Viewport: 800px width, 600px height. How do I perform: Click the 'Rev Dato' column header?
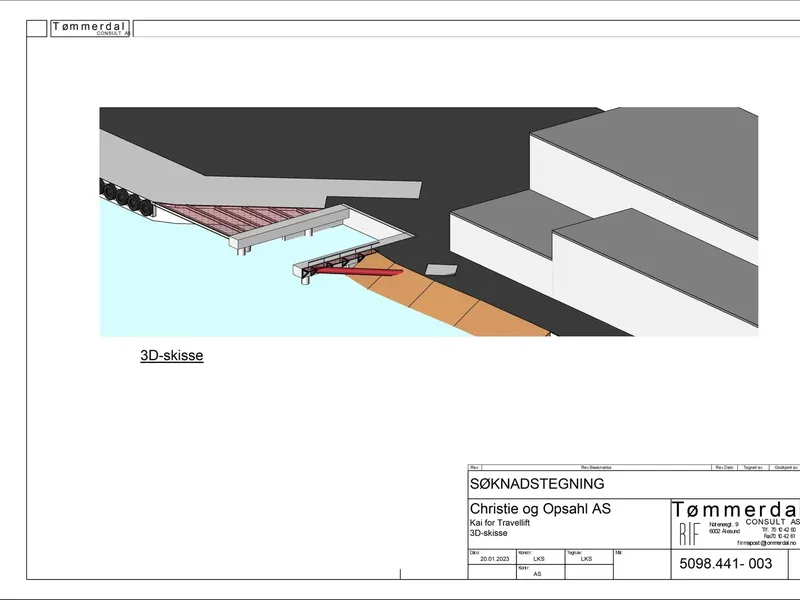[724, 467]
